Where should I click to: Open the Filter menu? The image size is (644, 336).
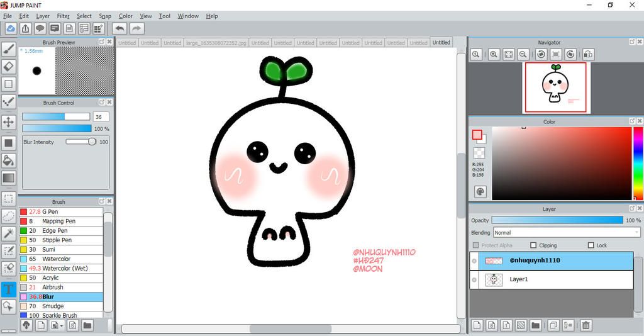click(x=63, y=16)
